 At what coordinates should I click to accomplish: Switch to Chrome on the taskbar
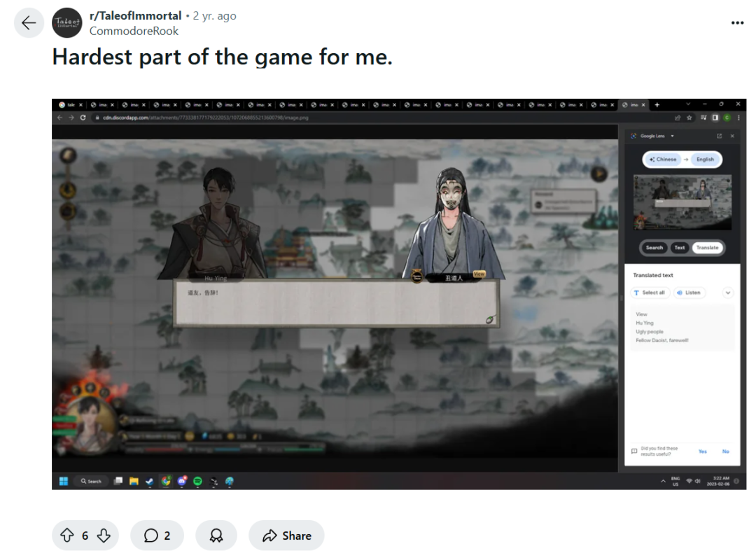point(166,481)
